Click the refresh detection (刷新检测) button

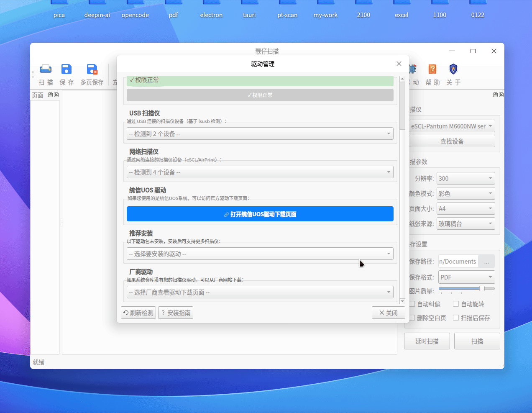[138, 313]
